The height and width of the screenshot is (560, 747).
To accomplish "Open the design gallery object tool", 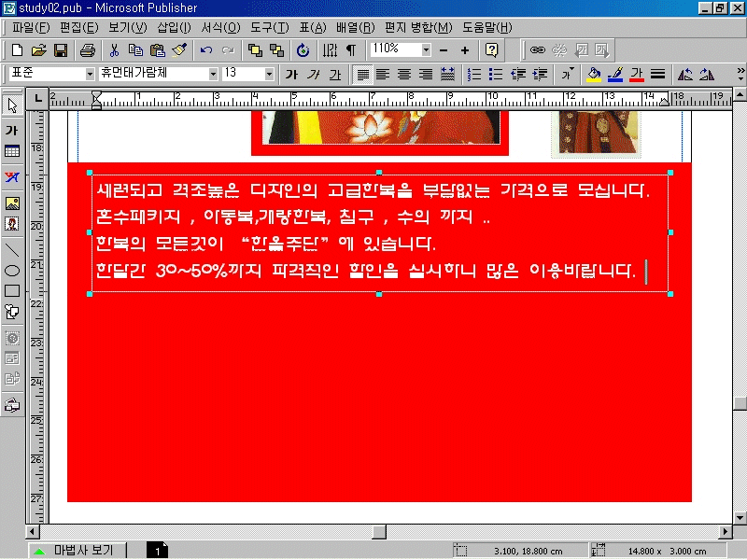I will coord(12,405).
